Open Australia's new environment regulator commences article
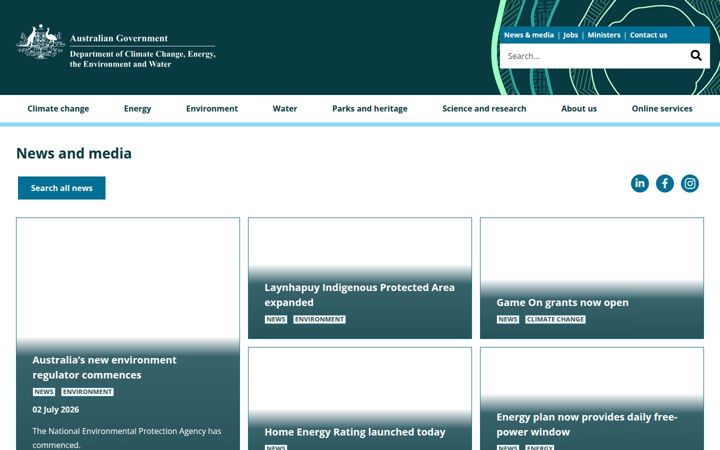The width and height of the screenshot is (720, 450). pyautogui.click(x=104, y=367)
